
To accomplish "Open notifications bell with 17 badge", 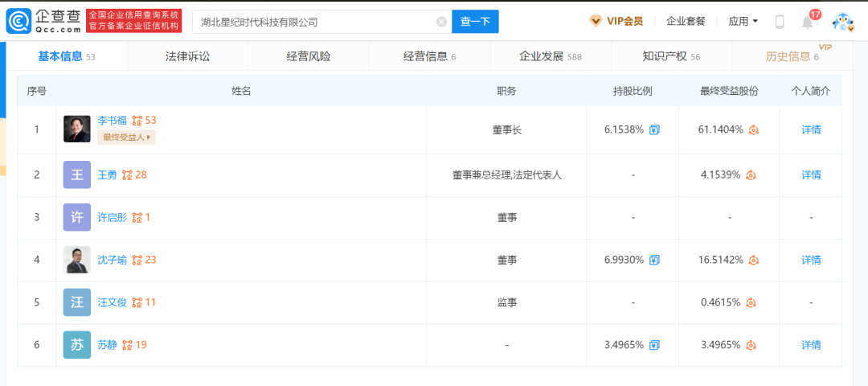I will pyautogui.click(x=809, y=22).
